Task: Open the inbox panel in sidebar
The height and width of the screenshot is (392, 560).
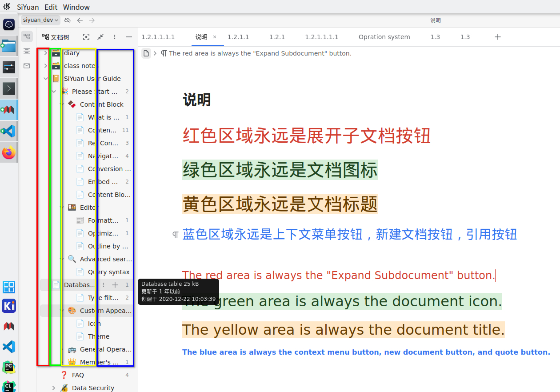Action: 27,66
